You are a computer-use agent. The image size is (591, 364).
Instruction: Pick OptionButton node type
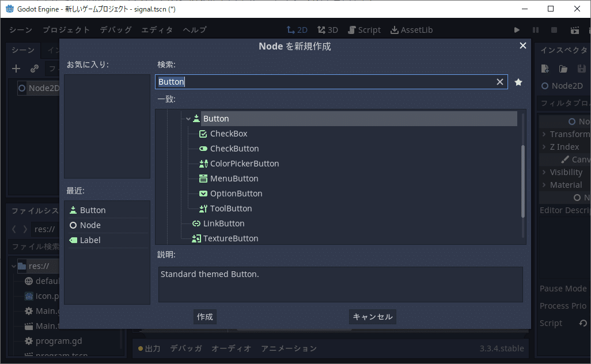pyautogui.click(x=236, y=194)
